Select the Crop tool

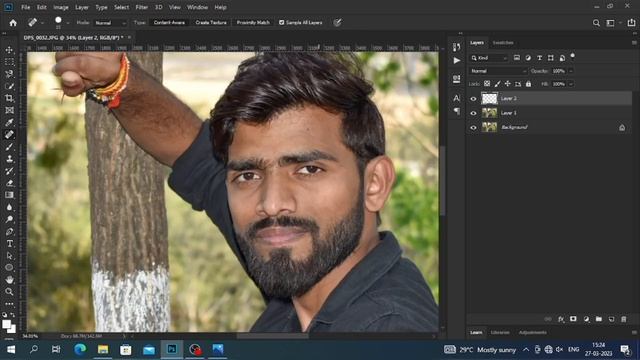tap(9, 98)
